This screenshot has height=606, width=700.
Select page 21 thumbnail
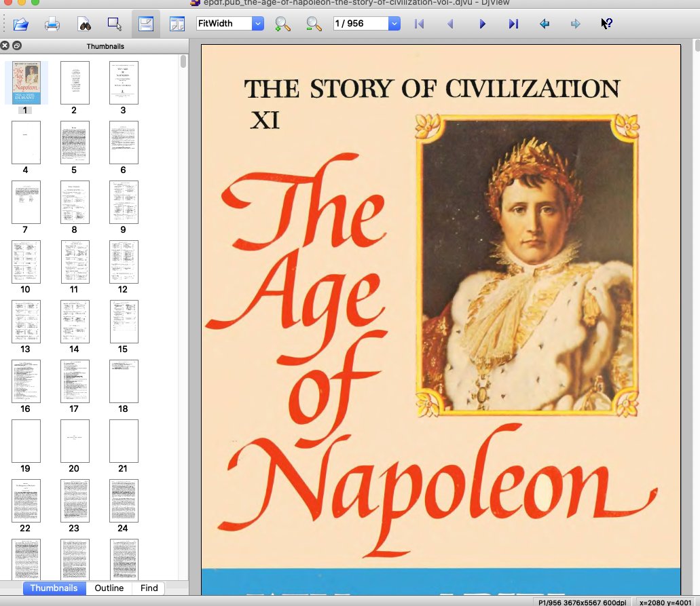[x=124, y=441]
